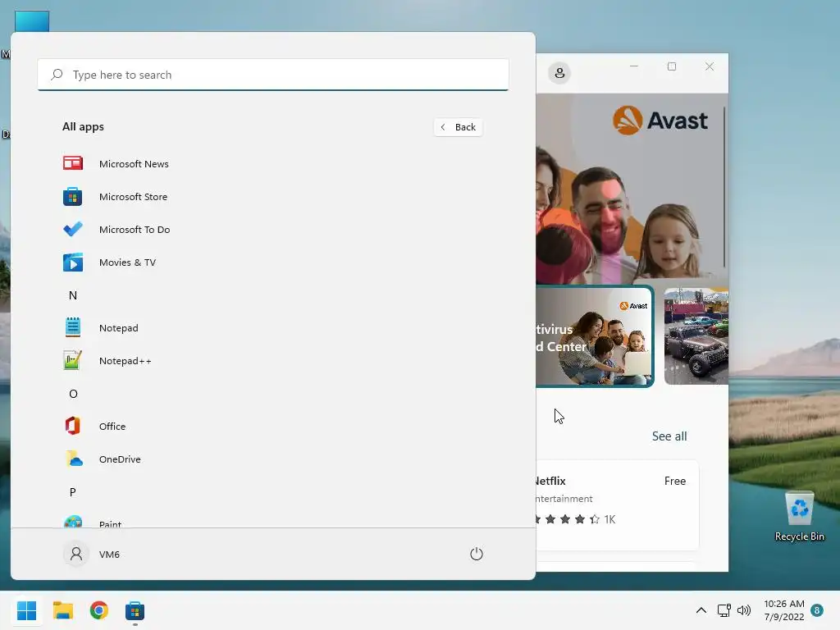Select the Avast antivirus thumbnail card
The image size is (840, 630).
pyautogui.click(x=595, y=336)
